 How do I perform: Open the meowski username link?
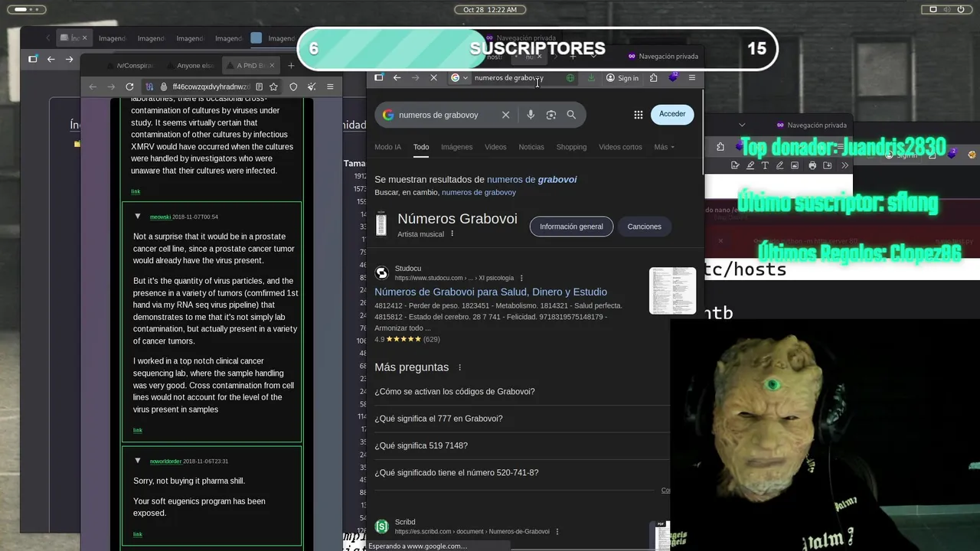tap(160, 217)
